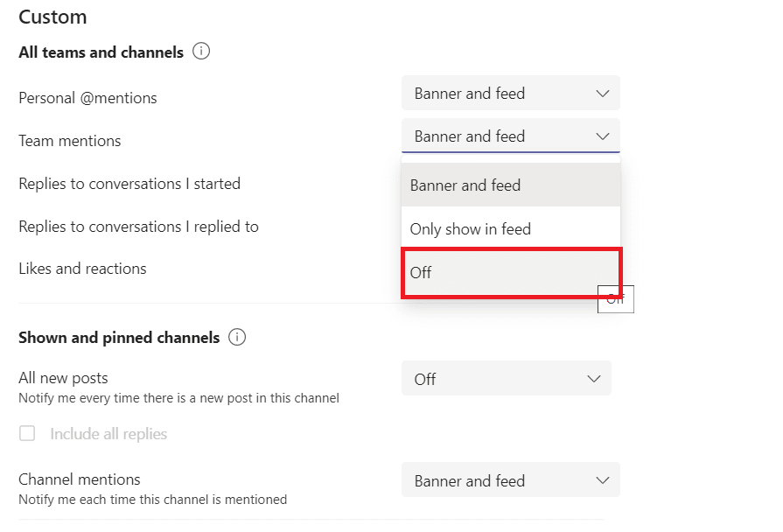783x532 pixels.
Task: Click the Include all replies label text
Action: pyautogui.click(x=108, y=433)
